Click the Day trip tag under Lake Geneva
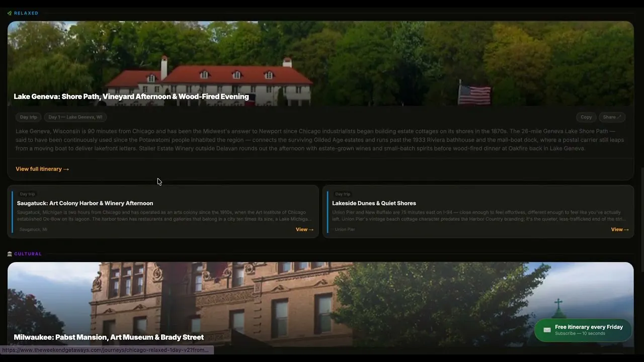Screen dimensions: 644x362 pyautogui.click(x=29, y=117)
